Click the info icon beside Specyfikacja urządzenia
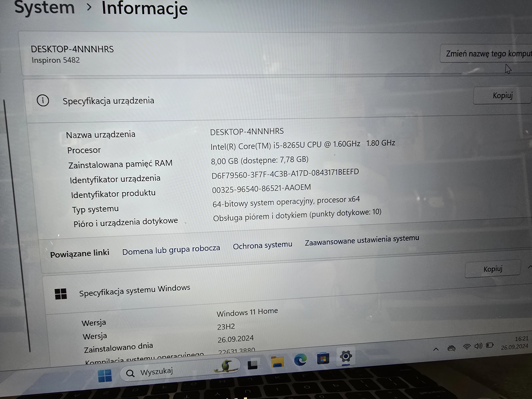The width and height of the screenshot is (532, 399). [43, 101]
